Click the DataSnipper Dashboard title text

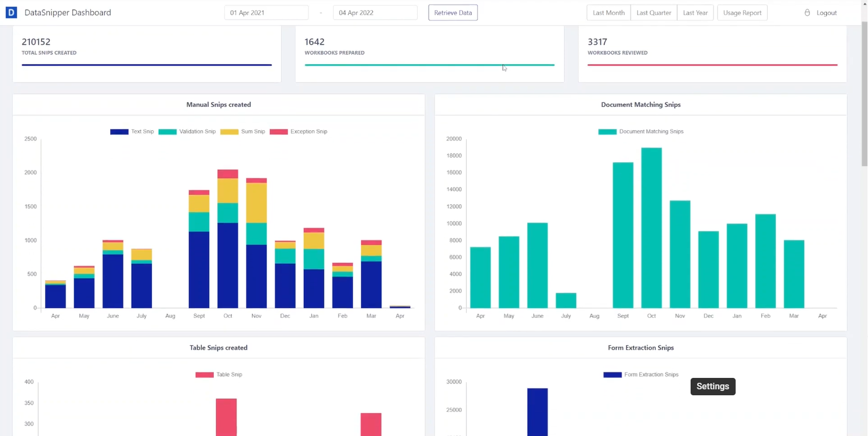[68, 12]
